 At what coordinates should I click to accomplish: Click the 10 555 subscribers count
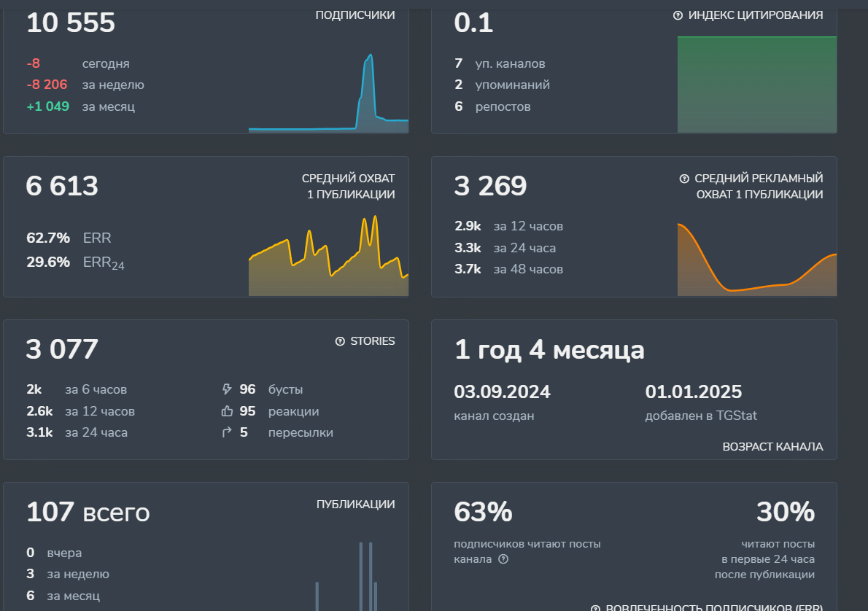71,23
